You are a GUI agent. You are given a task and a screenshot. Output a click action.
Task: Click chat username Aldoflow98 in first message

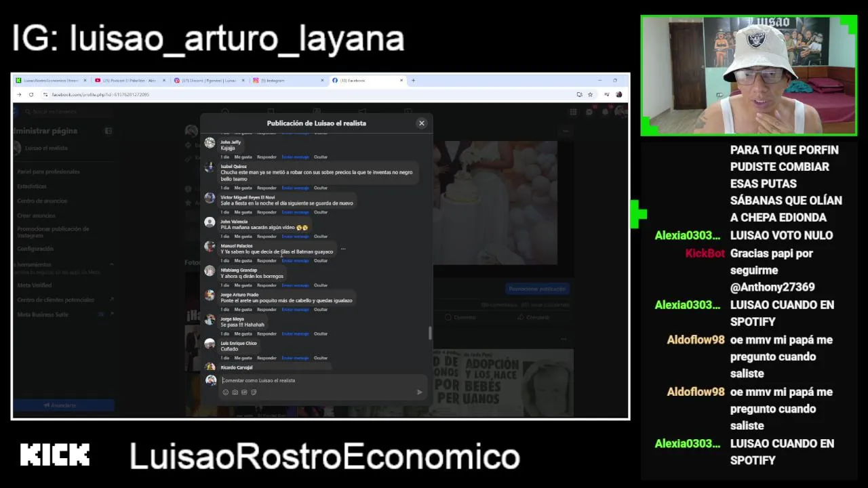click(696, 340)
